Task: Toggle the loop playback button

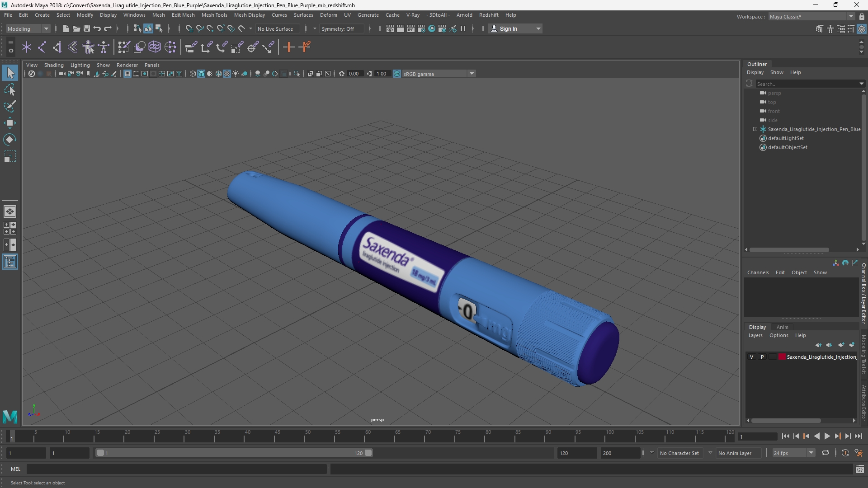Action: pyautogui.click(x=826, y=453)
